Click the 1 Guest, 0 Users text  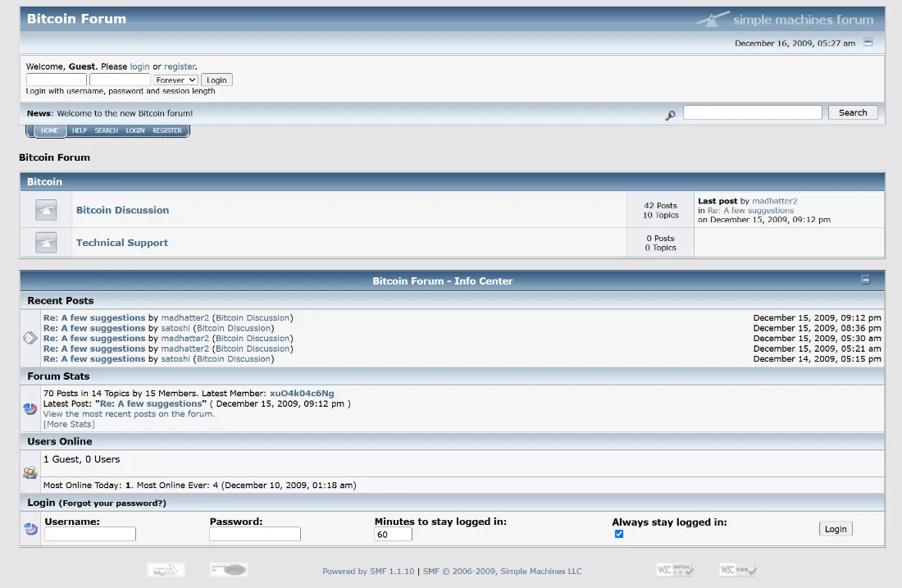[x=82, y=459]
